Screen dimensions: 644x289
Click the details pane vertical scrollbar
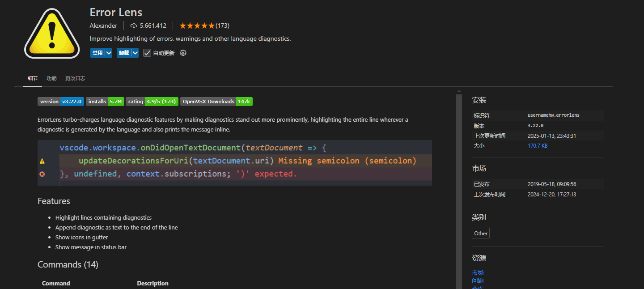click(x=459, y=191)
